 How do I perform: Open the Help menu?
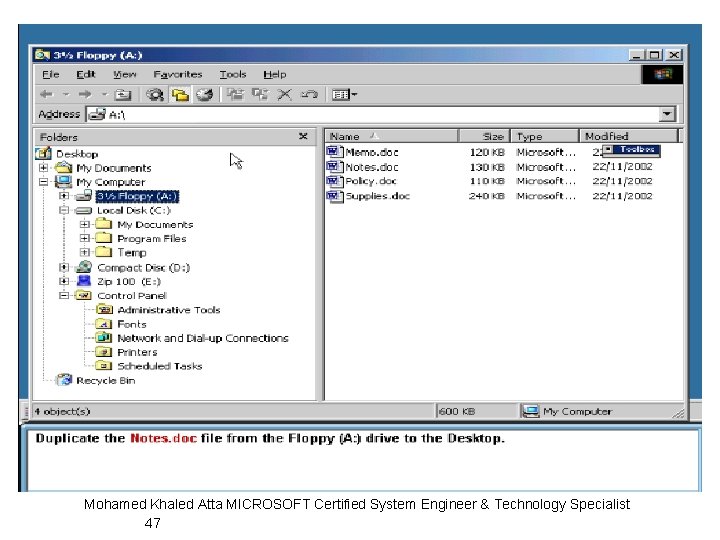point(275,74)
